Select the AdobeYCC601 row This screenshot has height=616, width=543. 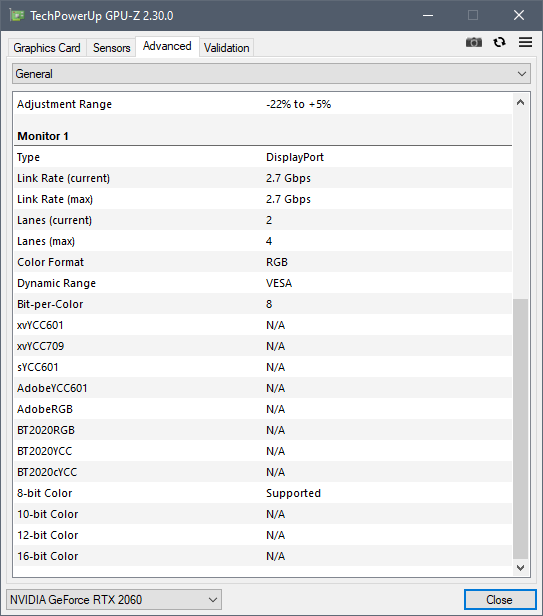pyautogui.click(x=263, y=388)
